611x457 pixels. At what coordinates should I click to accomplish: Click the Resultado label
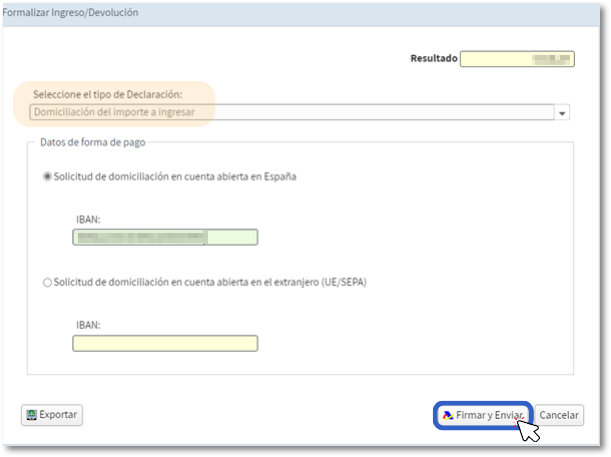pos(433,59)
